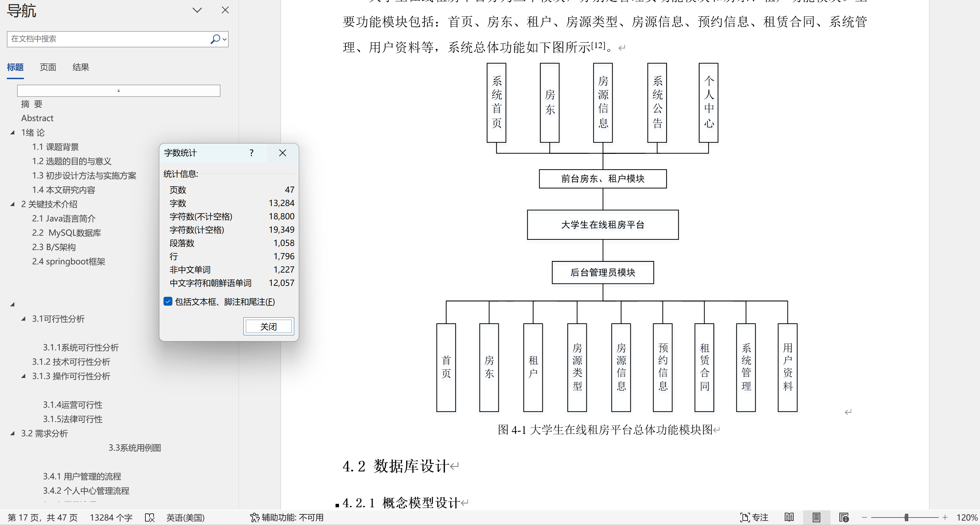Click the word count 13284 个字 in status bar

[111, 518]
